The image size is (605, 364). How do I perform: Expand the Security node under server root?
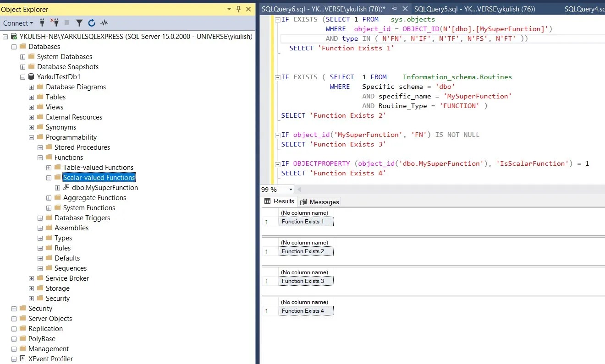(14, 309)
